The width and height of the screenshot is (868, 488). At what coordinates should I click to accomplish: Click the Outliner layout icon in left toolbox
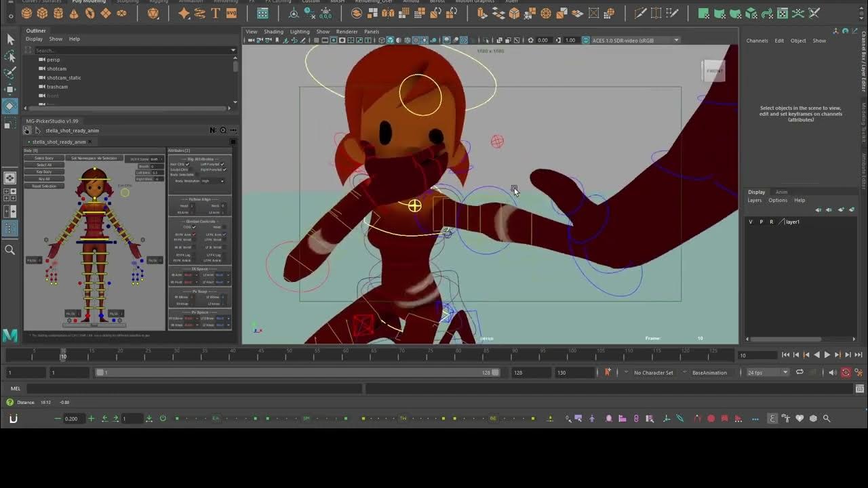10,229
